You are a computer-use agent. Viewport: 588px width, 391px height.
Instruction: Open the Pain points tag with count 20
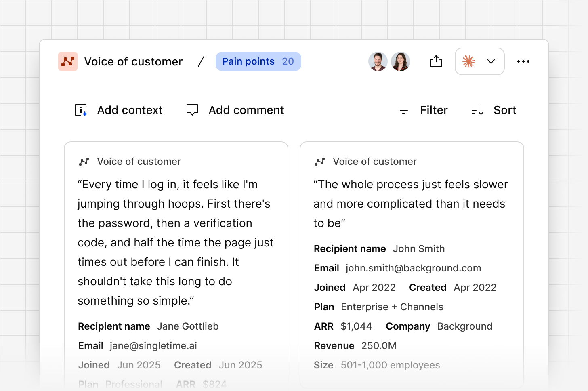click(x=258, y=61)
